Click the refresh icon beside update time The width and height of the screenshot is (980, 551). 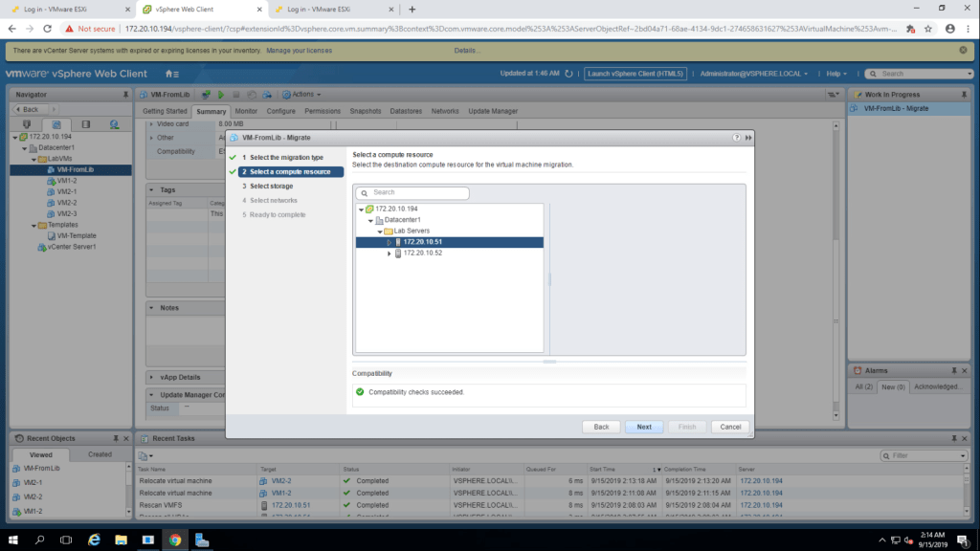[568, 74]
